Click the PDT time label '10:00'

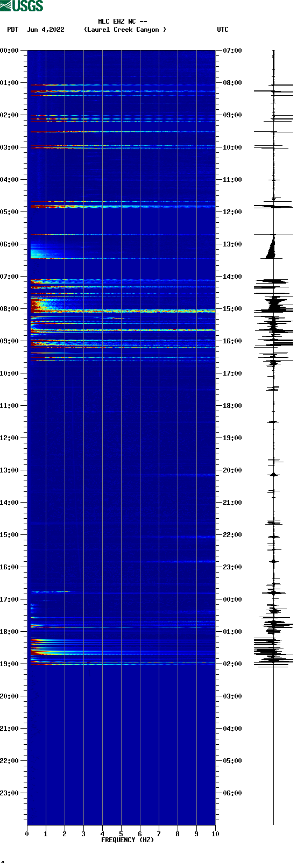[x=10, y=373]
